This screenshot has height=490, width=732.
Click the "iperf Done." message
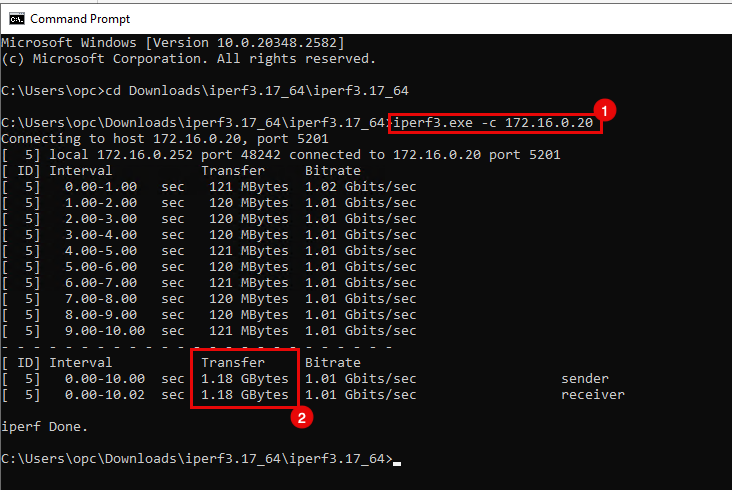44,427
